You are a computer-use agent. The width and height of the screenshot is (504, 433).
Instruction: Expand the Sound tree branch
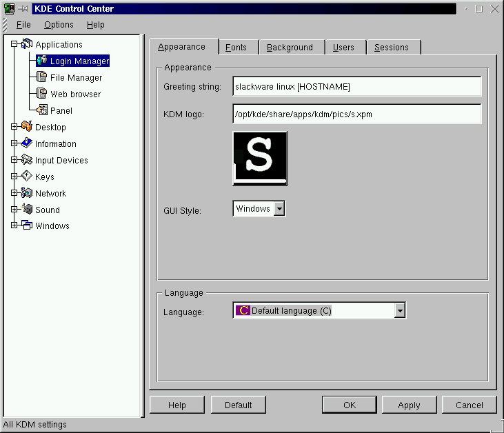pyautogui.click(x=14, y=210)
